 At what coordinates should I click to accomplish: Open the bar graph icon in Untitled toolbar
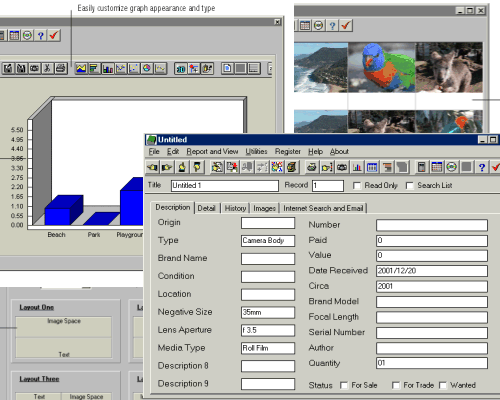[357, 167]
